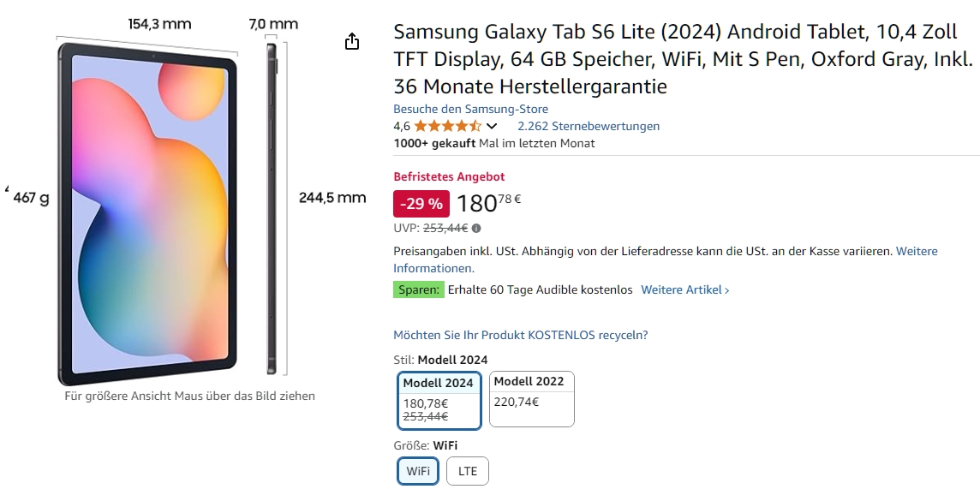980x489 pixels.
Task: Click the recycling KOSTENLOS recyceln link
Action: (520, 335)
